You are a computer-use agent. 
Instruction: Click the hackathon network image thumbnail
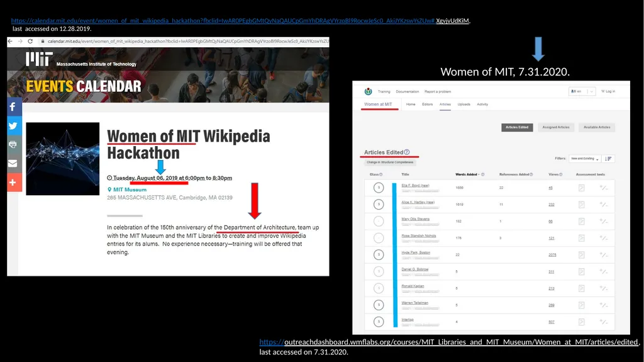click(x=62, y=159)
